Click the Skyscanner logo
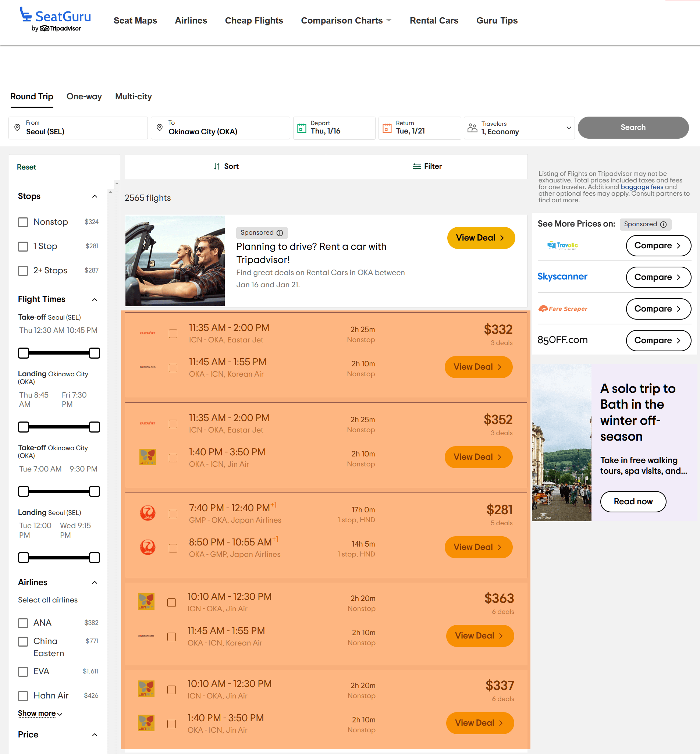Viewport: 700px width, 754px height. [562, 277]
